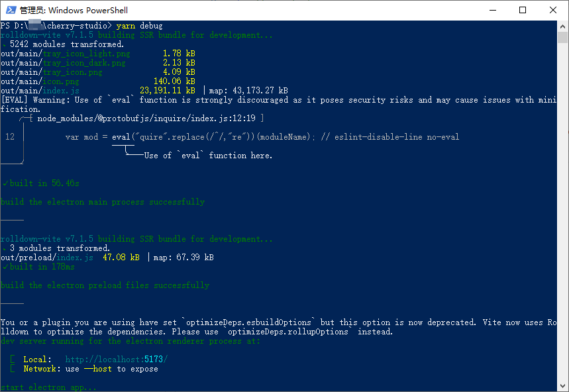
Task: Click 'index.js' under out/preload
Action: pyautogui.click(x=75, y=258)
